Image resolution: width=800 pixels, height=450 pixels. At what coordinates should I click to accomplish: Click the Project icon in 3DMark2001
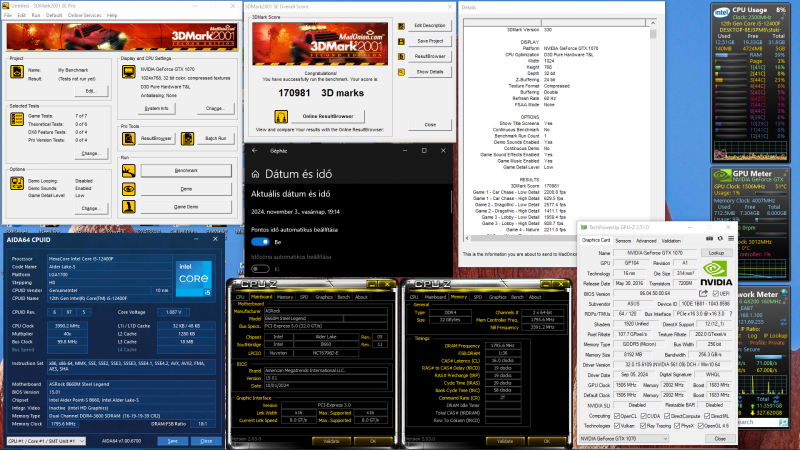(x=17, y=71)
